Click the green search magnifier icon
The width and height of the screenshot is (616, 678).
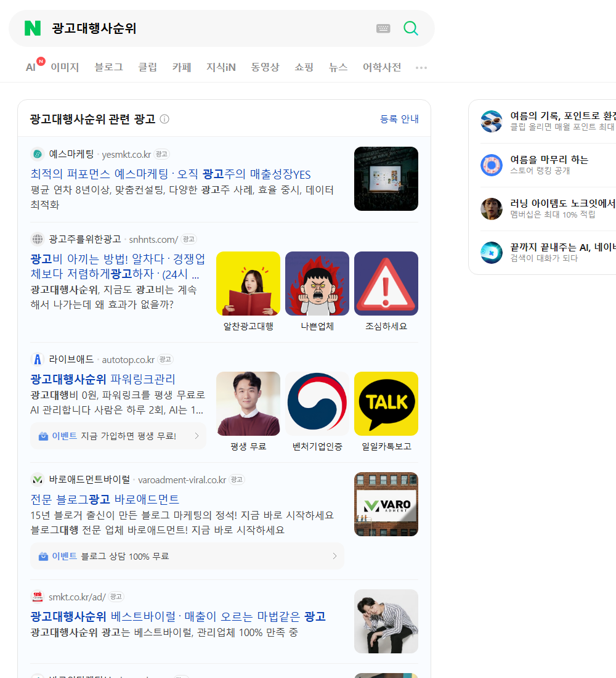coord(411,28)
